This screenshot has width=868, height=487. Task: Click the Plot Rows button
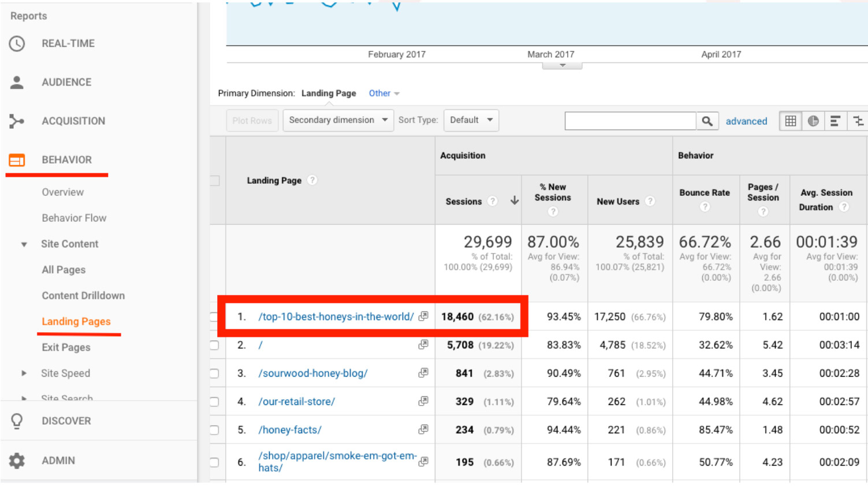(x=252, y=121)
